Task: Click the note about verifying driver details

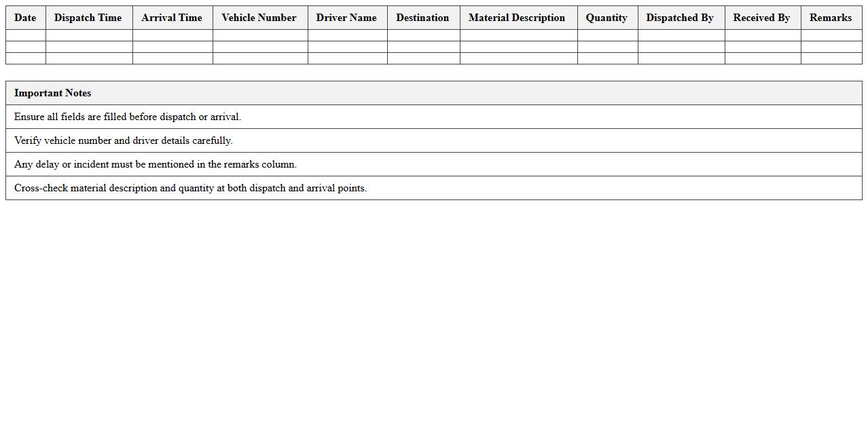Action: pyautogui.click(x=433, y=140)
